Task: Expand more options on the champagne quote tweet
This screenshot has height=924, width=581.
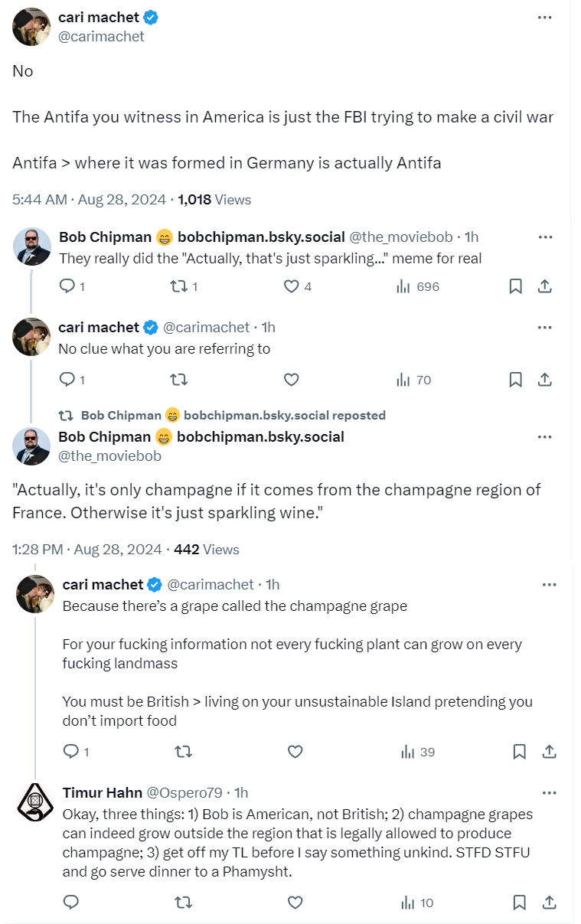Action: 545,437
